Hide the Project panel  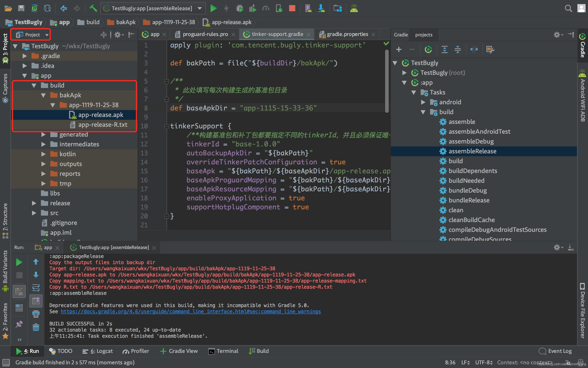pos(131,35)
